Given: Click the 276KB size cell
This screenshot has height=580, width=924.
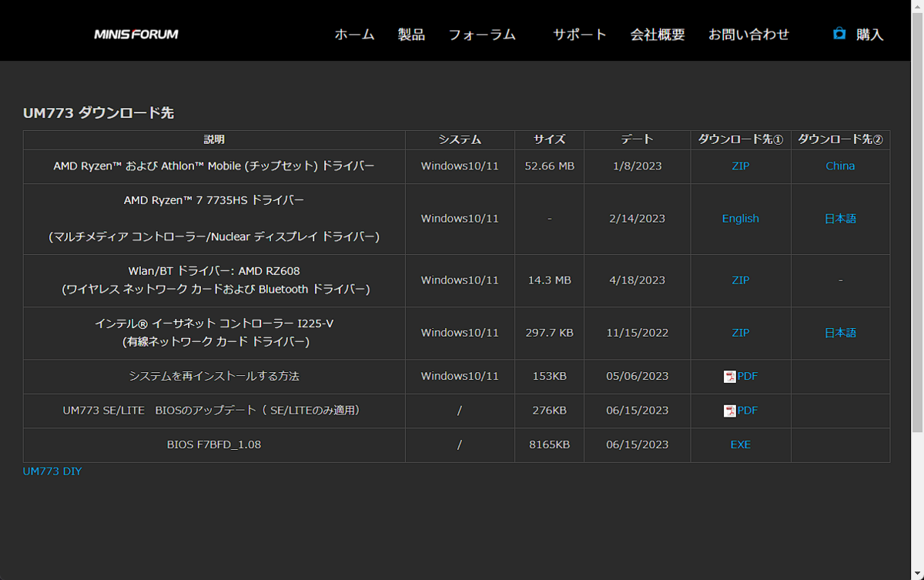Looking at the screenshot, I should [x=550, y=411].
